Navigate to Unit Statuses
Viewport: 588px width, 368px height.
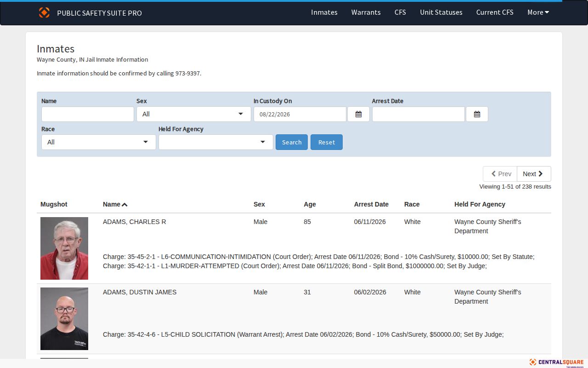tap(441, 12)
